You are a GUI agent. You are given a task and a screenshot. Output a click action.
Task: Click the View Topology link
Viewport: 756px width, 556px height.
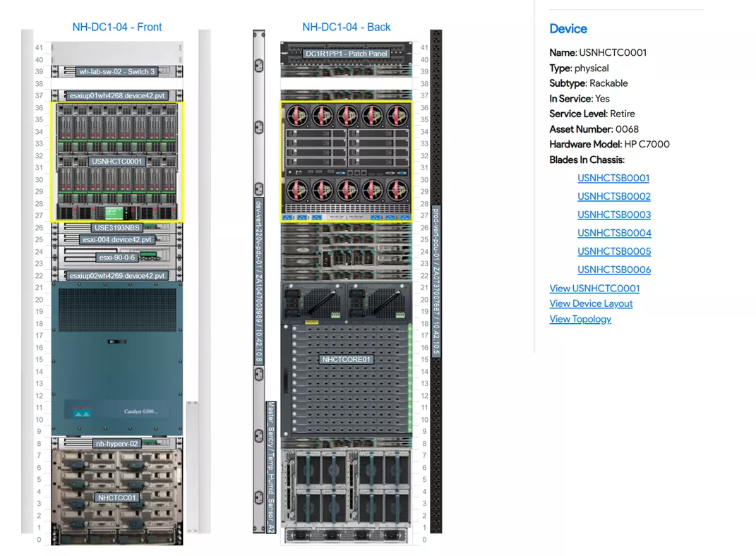(x=580, y=320)
